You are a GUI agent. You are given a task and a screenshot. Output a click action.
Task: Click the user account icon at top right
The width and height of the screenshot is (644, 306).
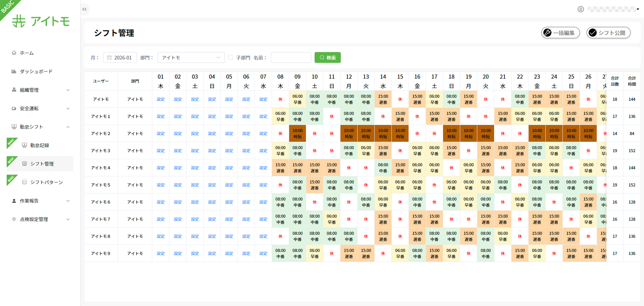(x=581, y=9)
